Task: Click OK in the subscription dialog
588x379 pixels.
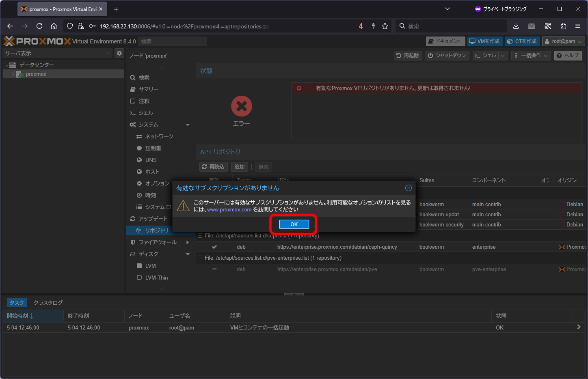Action: [x=294, y=224]
